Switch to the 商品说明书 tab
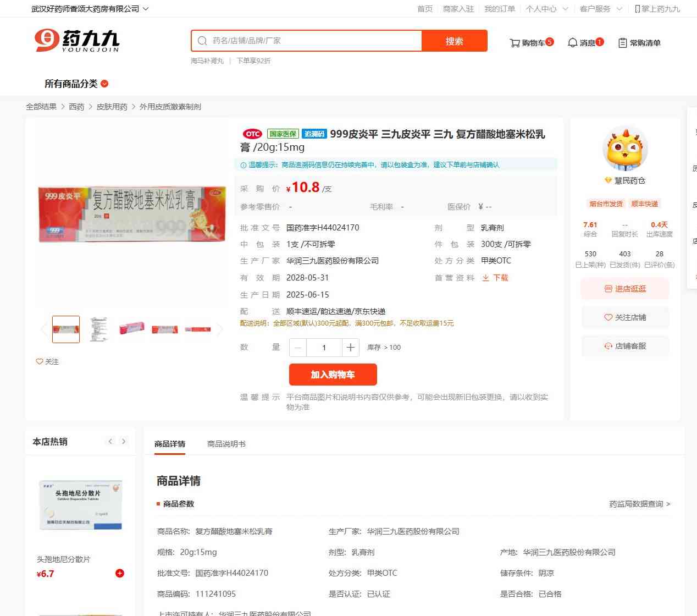Screen dimensions: 697x616 point(226,444)
